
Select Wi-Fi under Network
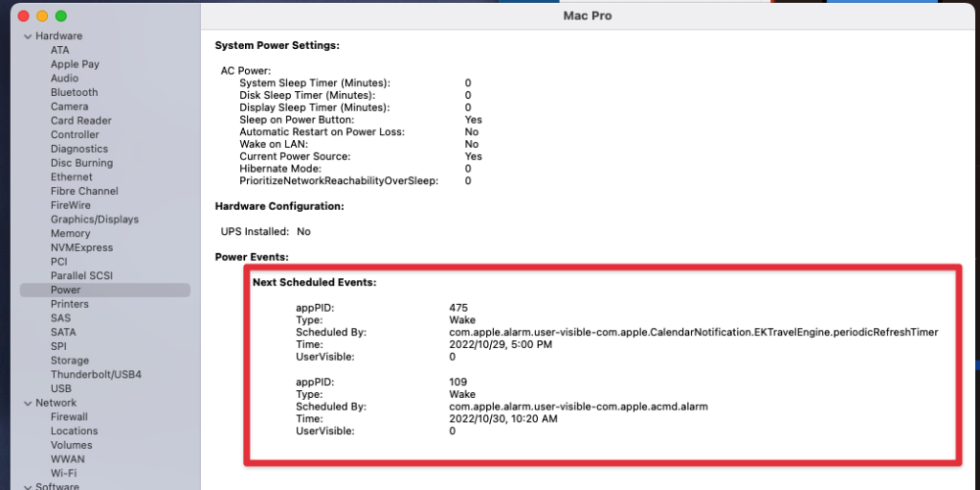(64, 473)
